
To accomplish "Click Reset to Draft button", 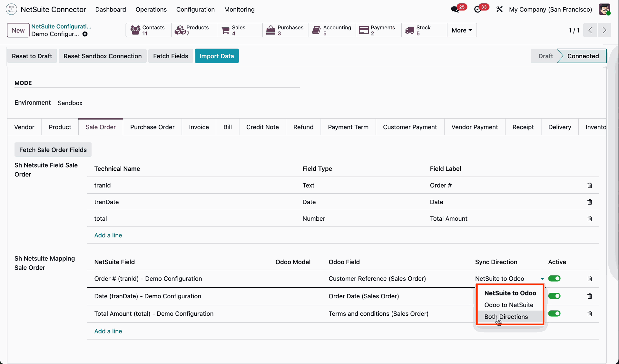I will coord(32,56).
